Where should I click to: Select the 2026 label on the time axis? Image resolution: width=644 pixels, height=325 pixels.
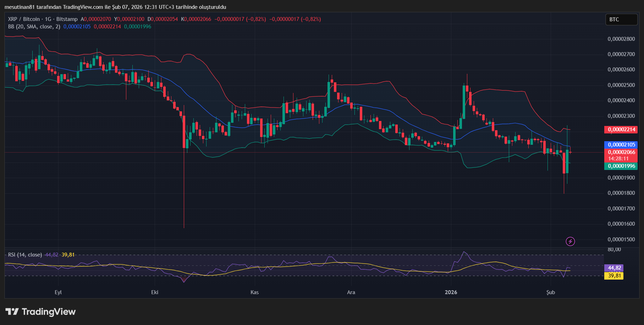coord(451,292)
